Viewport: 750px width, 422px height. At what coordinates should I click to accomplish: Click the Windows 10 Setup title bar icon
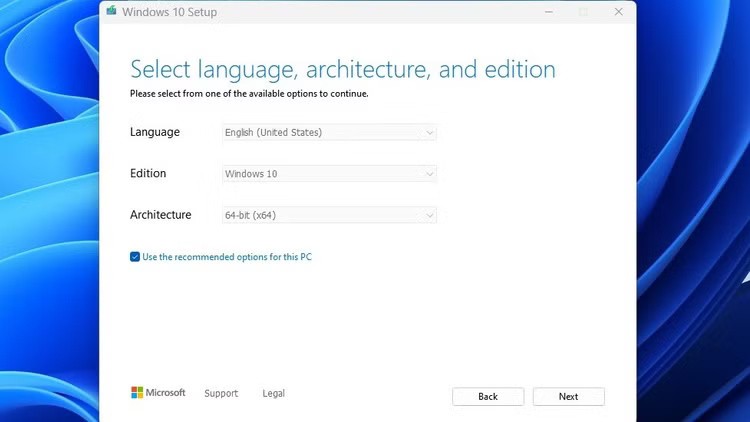[111, 12]
